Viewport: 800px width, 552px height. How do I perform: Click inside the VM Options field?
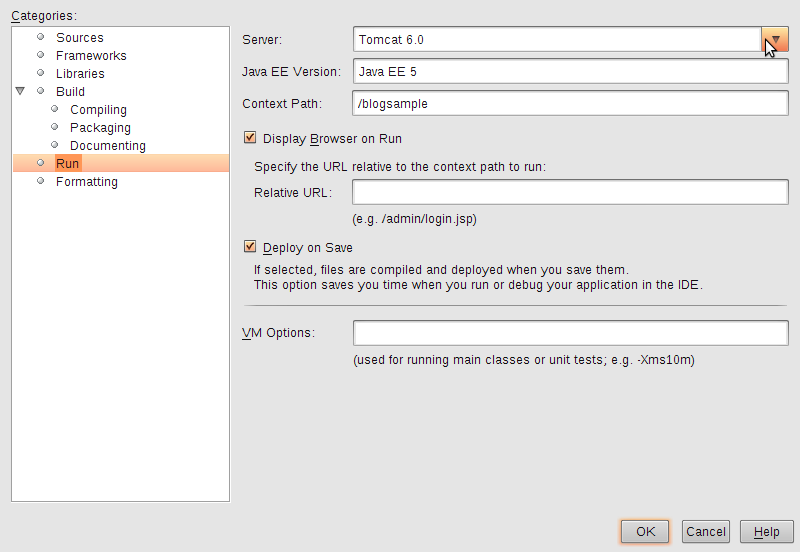tap(570, 333)
